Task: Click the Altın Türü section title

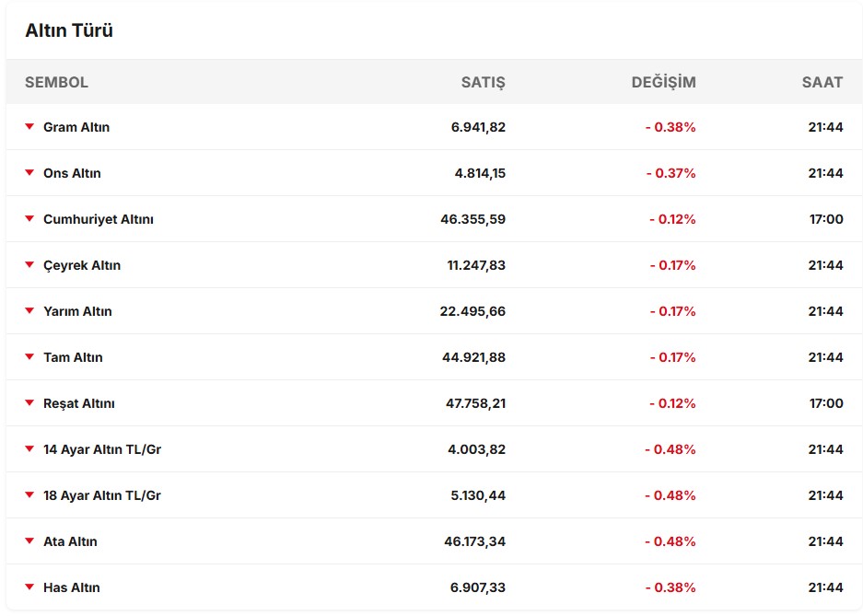Action: click(x=69, y=31)
